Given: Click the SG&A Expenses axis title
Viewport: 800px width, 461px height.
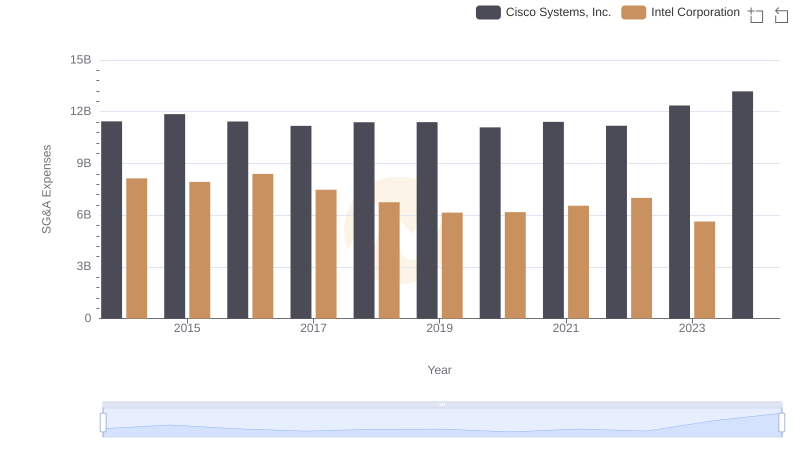Looking at the screenshot, I should [x=46, y=189].
